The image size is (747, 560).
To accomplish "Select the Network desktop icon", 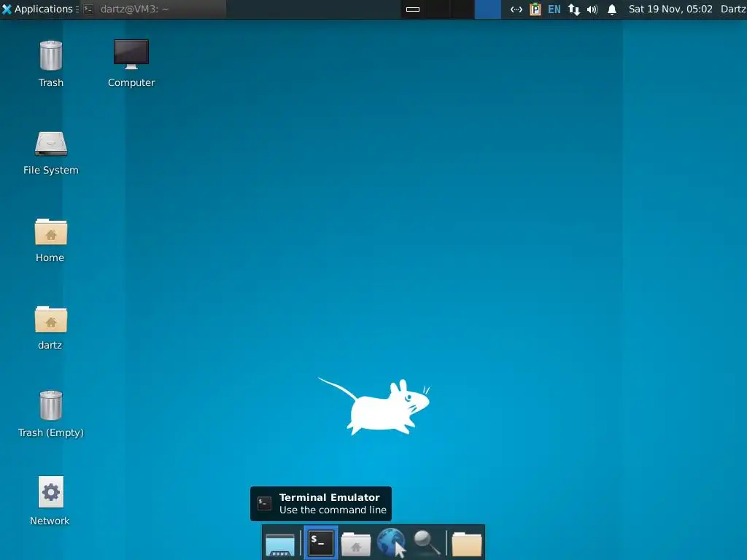I will [x=50, y=501].
